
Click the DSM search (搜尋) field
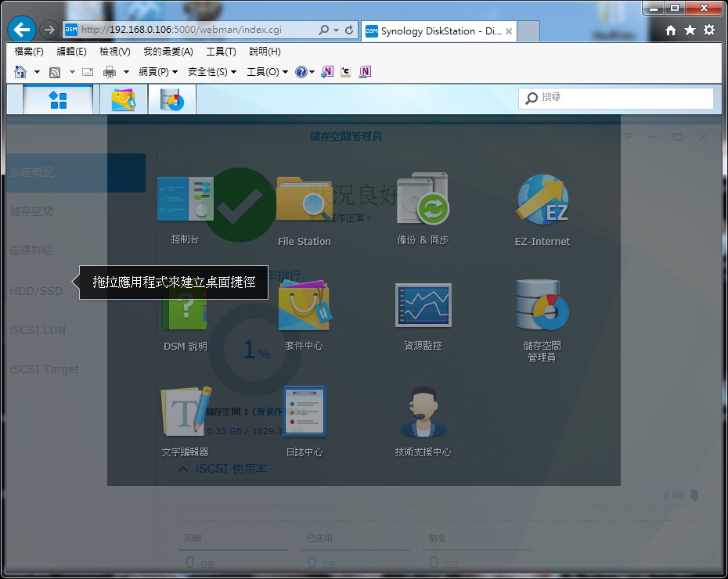click(615, 98)
